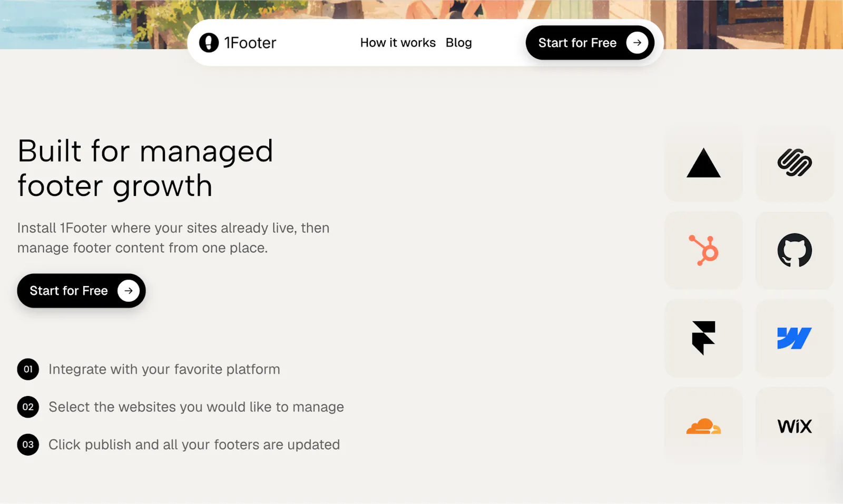Select the Wix logo tile
The height and width of the screenshot is (504, 843).
click(795, 426)
